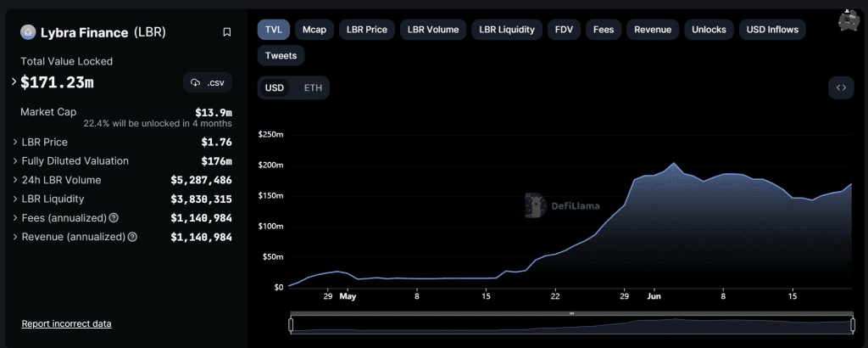Screen dimensions: 868x348
Task: Click the $50m y-axis label
Action: [x=272, y=257]
